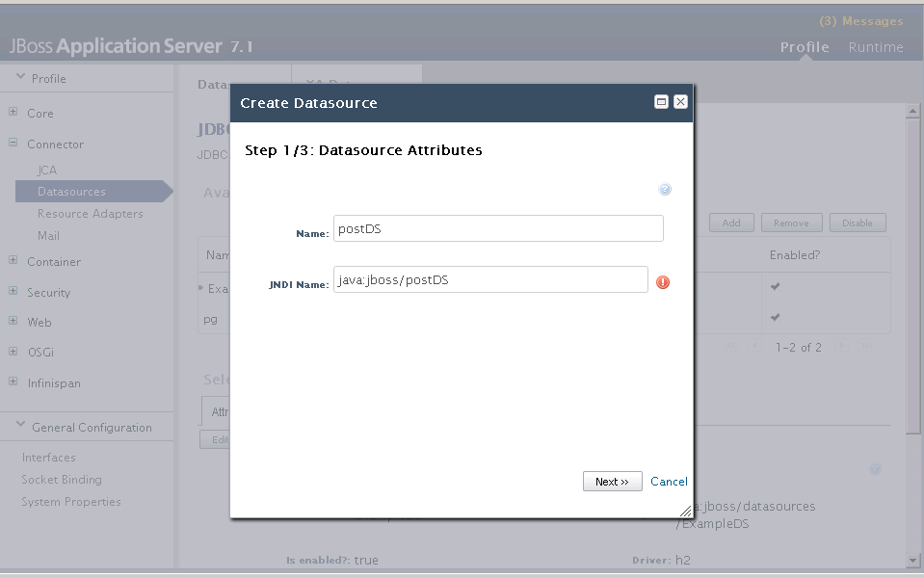Select the Profile tab
The width and height of the screenshot is (924, 578).
[805, 47]
